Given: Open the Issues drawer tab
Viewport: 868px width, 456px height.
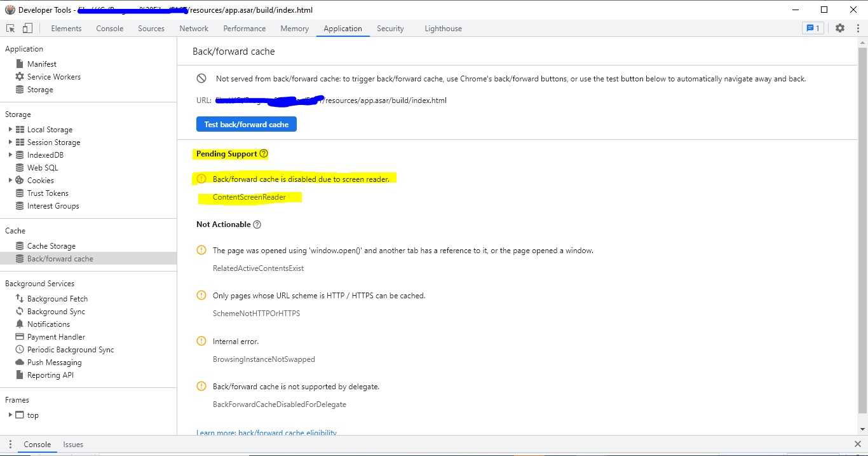Looking at the screenshot, I should point(73,444).
